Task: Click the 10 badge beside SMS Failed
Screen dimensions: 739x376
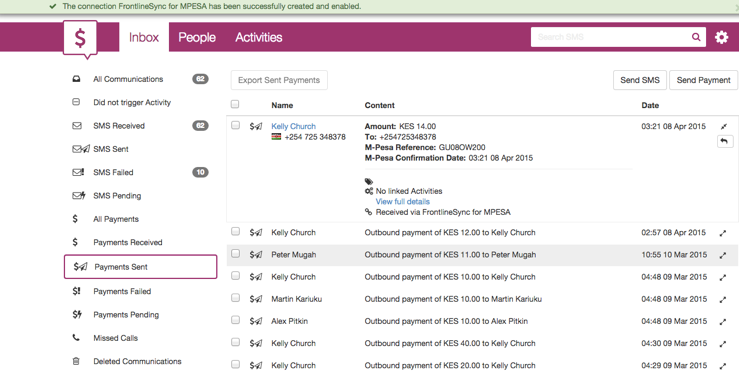Action: click(200, 172)
